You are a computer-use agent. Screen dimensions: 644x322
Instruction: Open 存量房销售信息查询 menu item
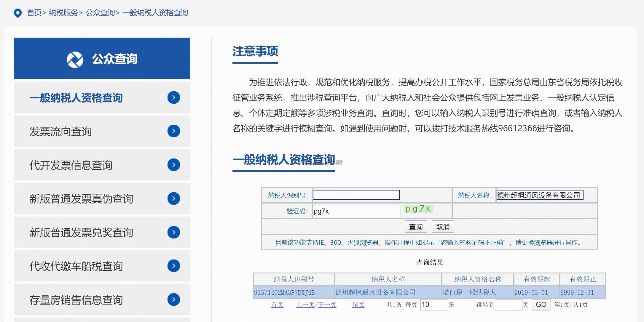point(76,300)
